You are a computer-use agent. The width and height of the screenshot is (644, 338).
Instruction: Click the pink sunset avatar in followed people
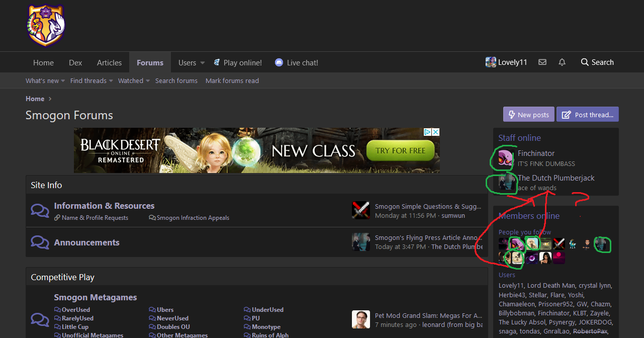click(x=559, y=258)
